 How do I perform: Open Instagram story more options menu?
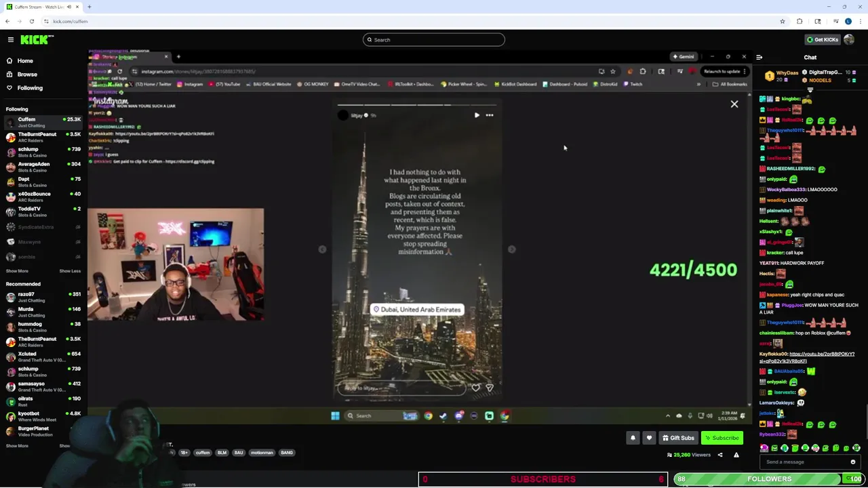pos(490,115)
